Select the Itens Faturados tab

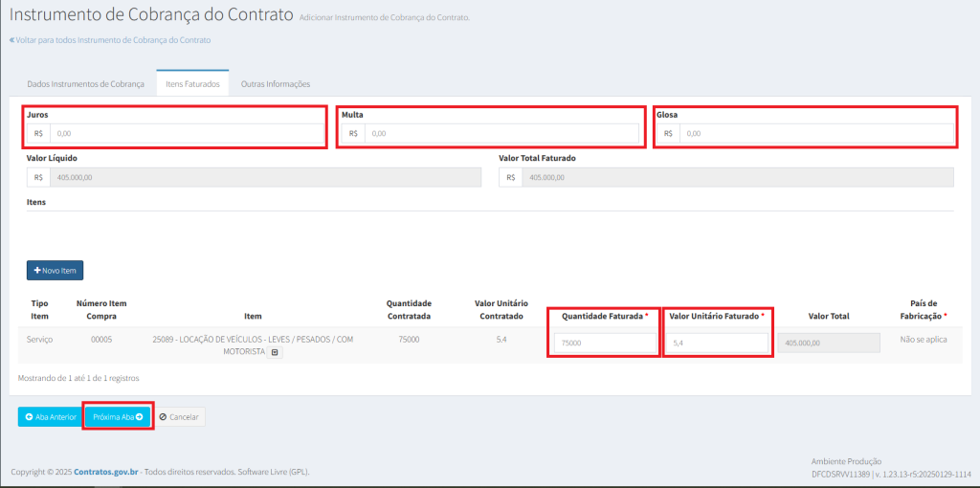click(x=192, y=84)
